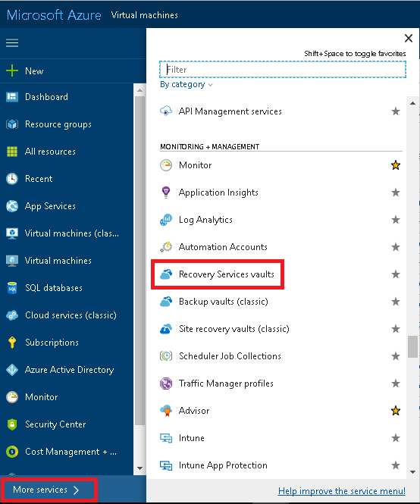Click the Security Center shield icon
This screenshot has width=420, height=504.
[x=12, y=424]
